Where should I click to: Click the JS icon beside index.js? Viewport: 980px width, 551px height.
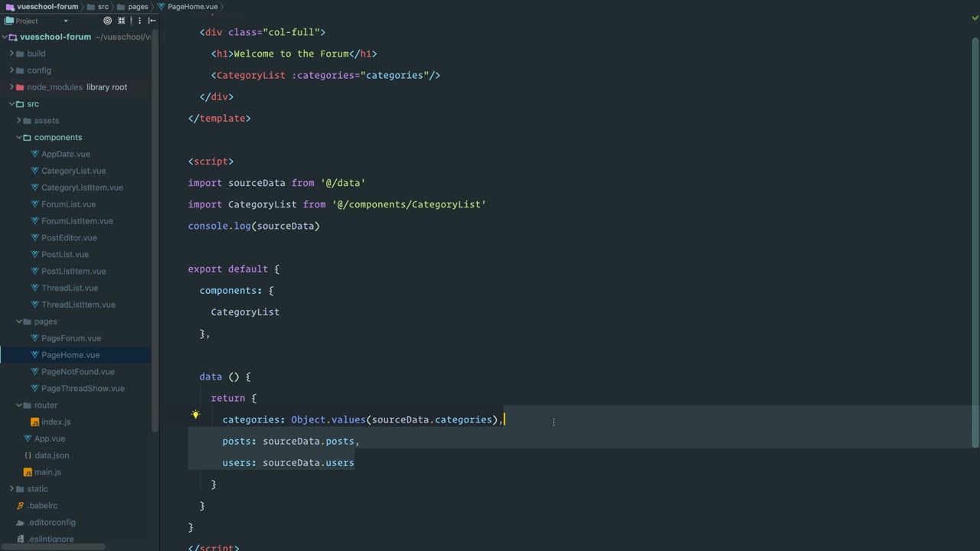(34, 422)
